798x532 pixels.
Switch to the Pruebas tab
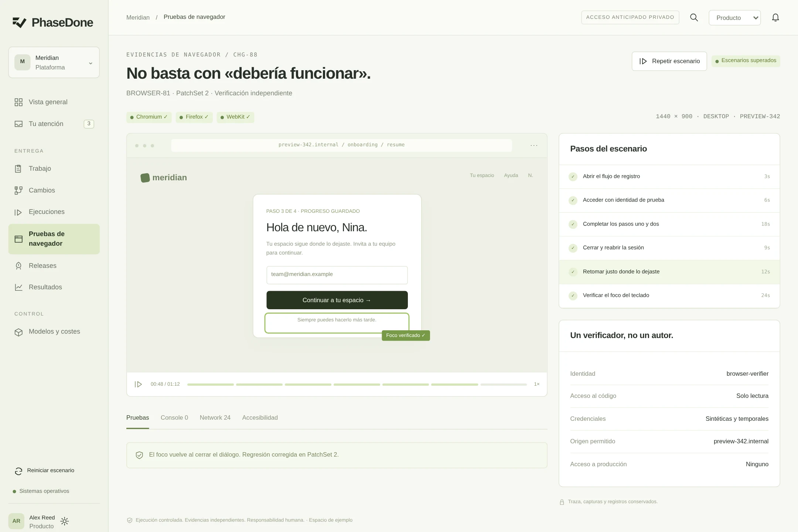[x=138, y=417]
